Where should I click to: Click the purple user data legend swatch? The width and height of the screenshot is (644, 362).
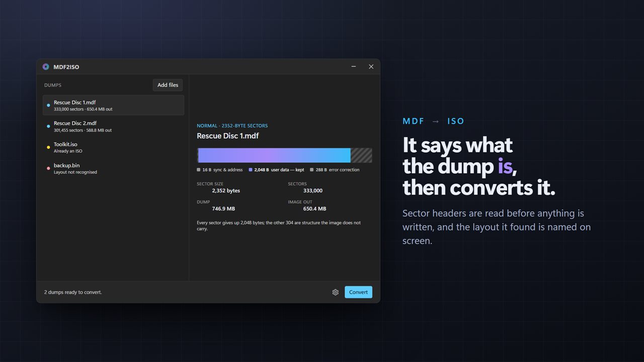[251, 170]
